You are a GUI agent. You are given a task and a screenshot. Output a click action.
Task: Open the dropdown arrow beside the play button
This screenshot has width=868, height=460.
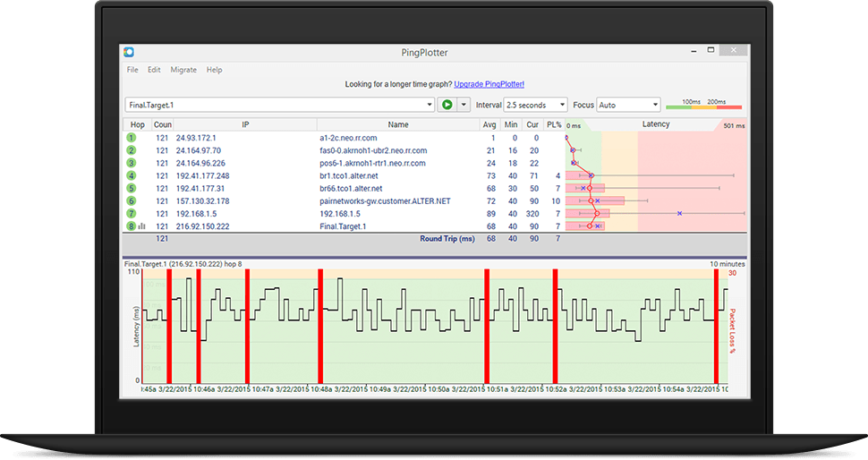tap(464, 105)
